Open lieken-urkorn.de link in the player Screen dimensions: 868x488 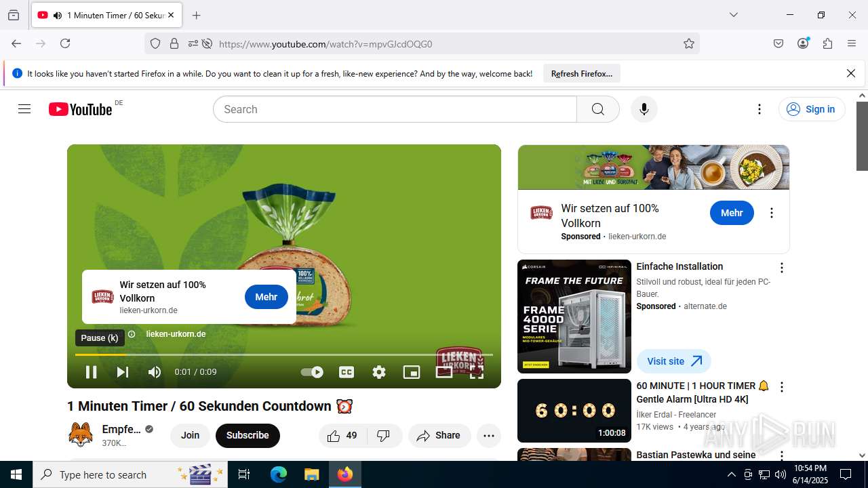[176, 334]
